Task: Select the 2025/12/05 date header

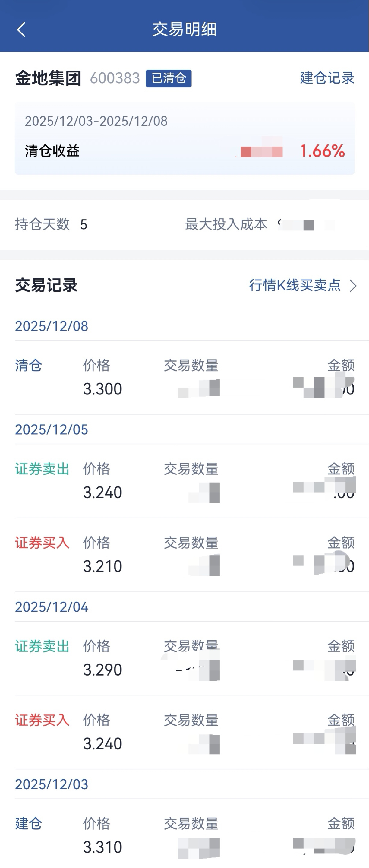Action: pos(52,429)
